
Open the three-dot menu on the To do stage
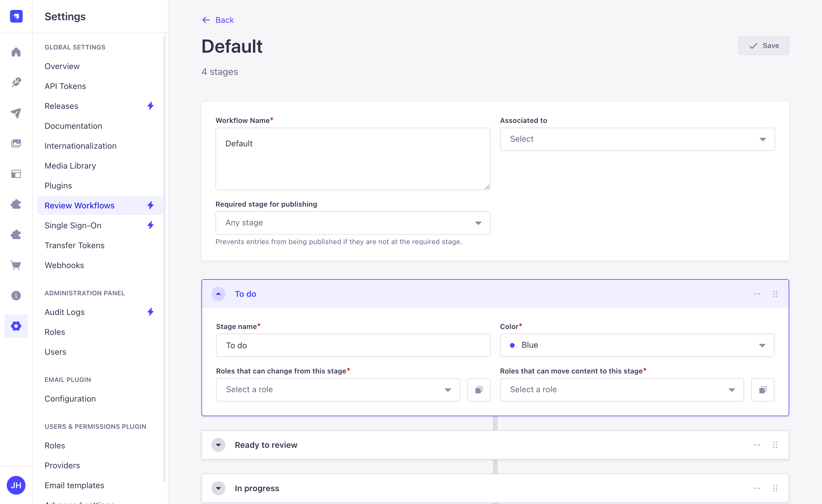point(757,294)
